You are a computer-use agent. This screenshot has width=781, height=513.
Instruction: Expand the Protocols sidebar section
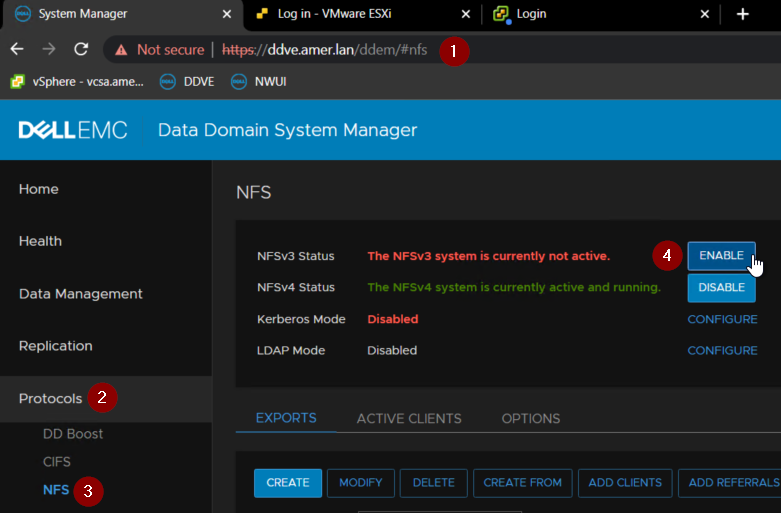(51, 398)
